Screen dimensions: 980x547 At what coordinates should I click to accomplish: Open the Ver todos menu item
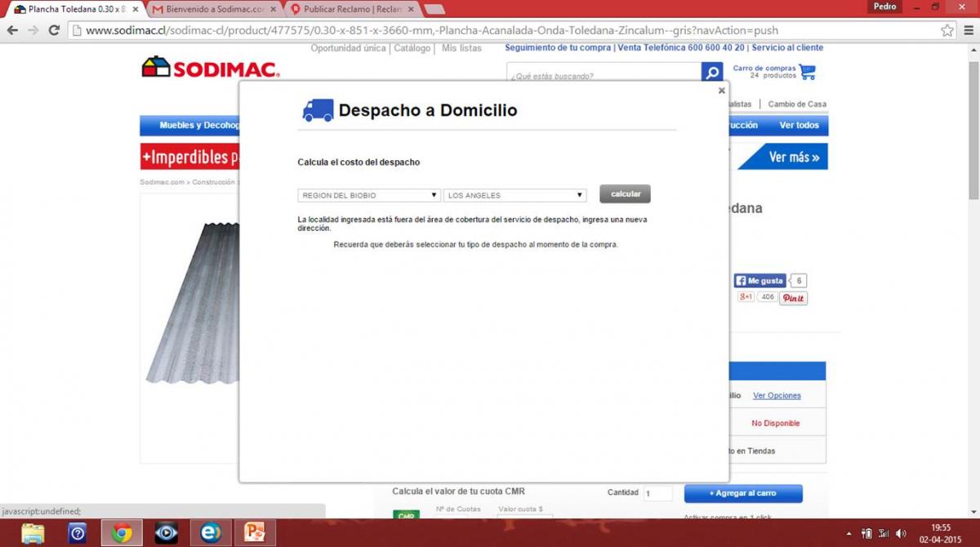click(799, 125)
